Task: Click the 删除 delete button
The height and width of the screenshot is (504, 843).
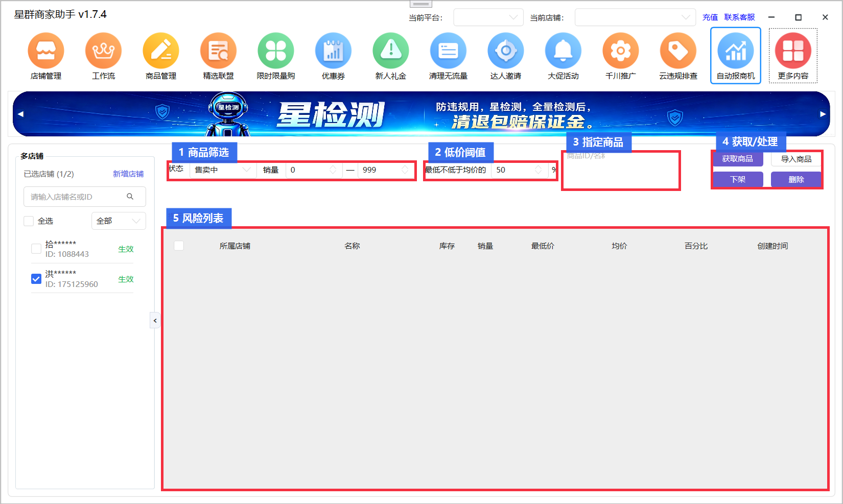Action: click(x=796, y=179)
